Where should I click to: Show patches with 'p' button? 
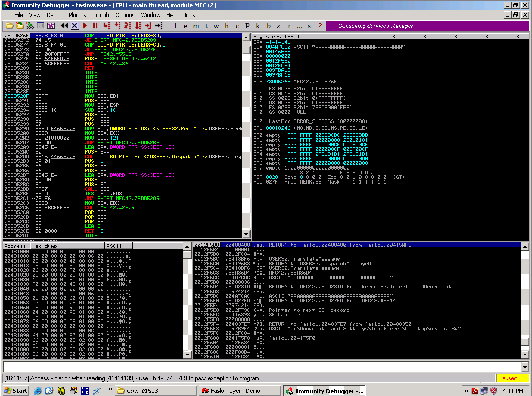(x=247, y=26)
